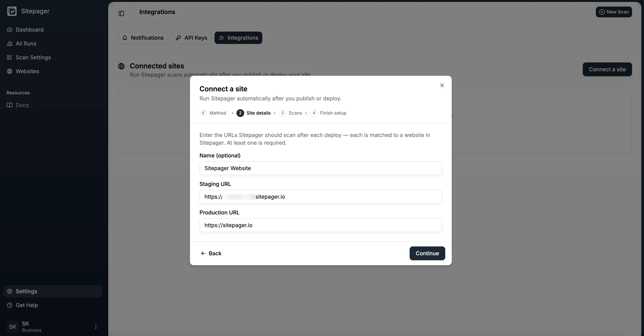Click into the Production URL field
This screenshot has width=644, height=336.
click(321, 225)
